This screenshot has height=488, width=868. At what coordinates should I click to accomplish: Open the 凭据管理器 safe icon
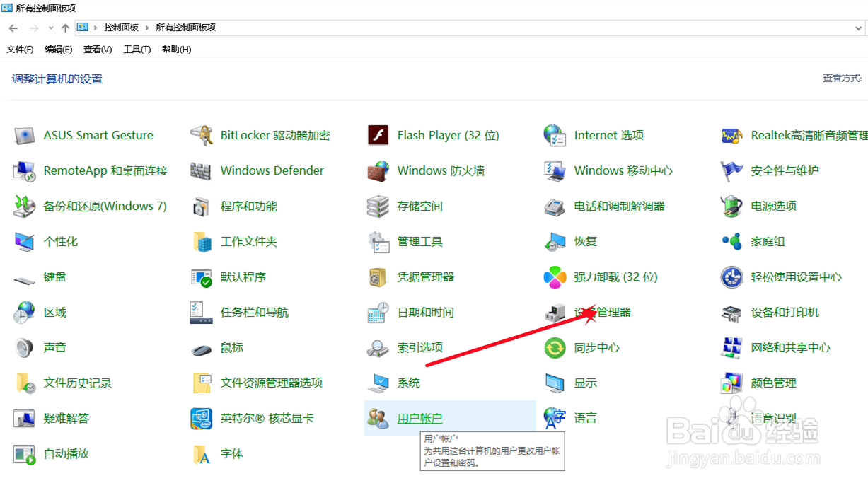378,277
